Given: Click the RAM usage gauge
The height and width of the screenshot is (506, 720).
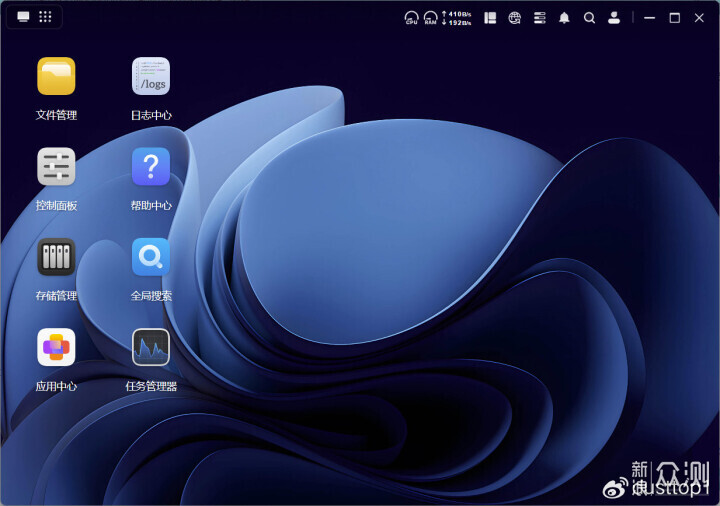Looking at the screenshot, I should (x=430, y=18).
